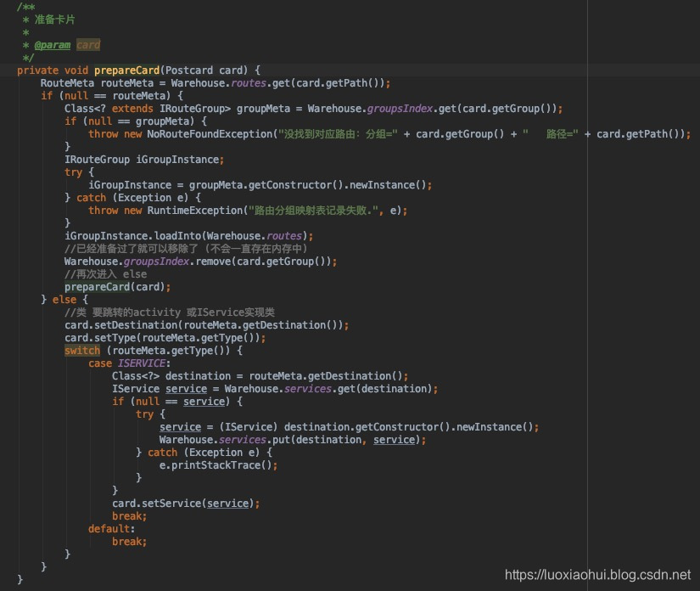Click the break statement under card.setService

pyautogui.click(x=130, y=516)
